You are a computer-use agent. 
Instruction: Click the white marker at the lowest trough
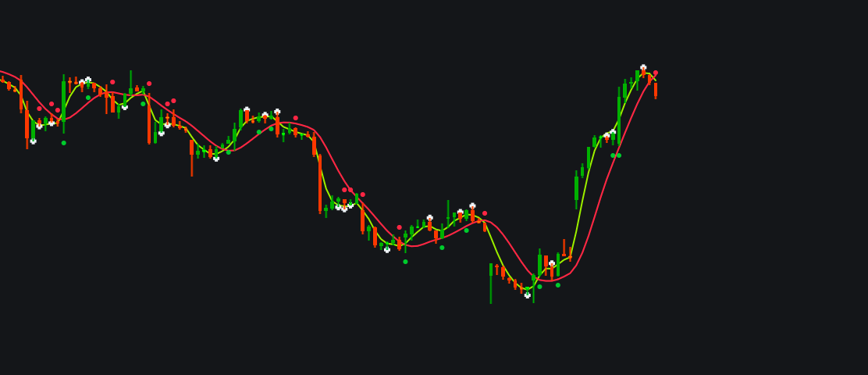coord(528,295)
